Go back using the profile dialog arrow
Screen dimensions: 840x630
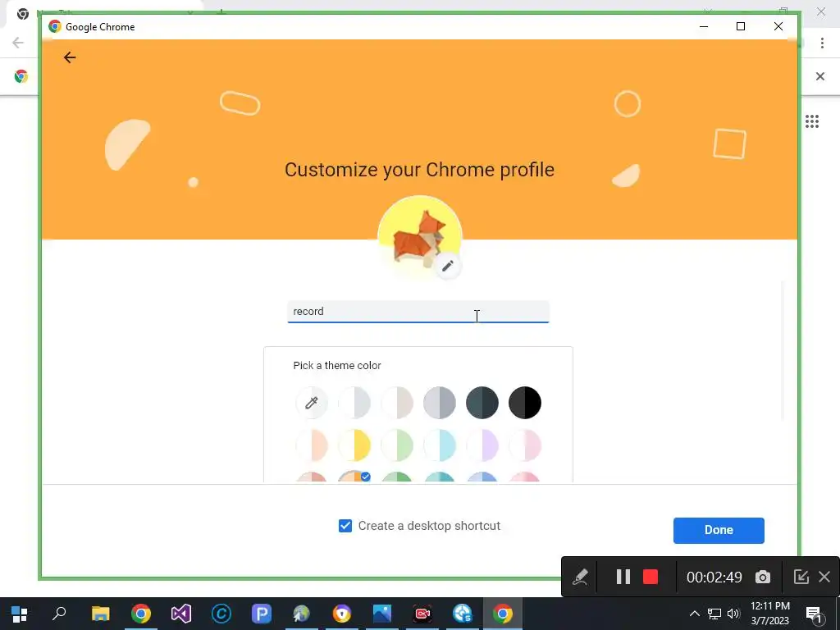(70, 57)
